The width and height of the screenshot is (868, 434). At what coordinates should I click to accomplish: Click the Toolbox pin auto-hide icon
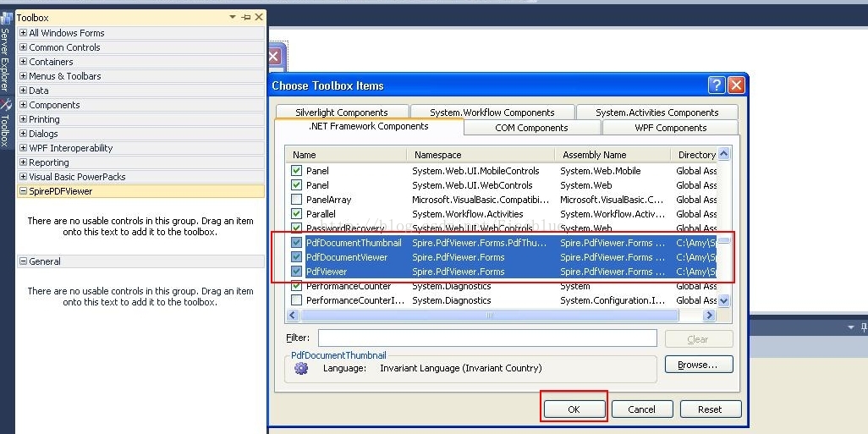pos(246,17)
